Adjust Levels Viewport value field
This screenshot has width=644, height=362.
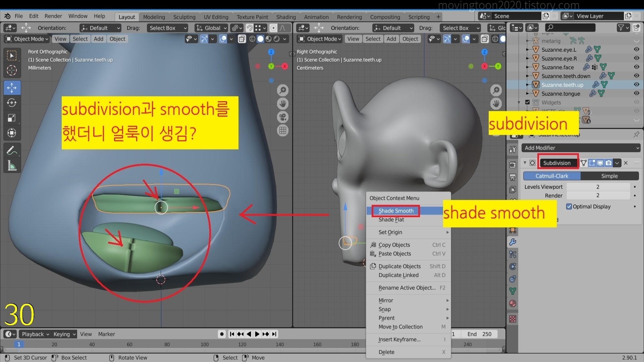pyautogui.click(x=598, y=187)
